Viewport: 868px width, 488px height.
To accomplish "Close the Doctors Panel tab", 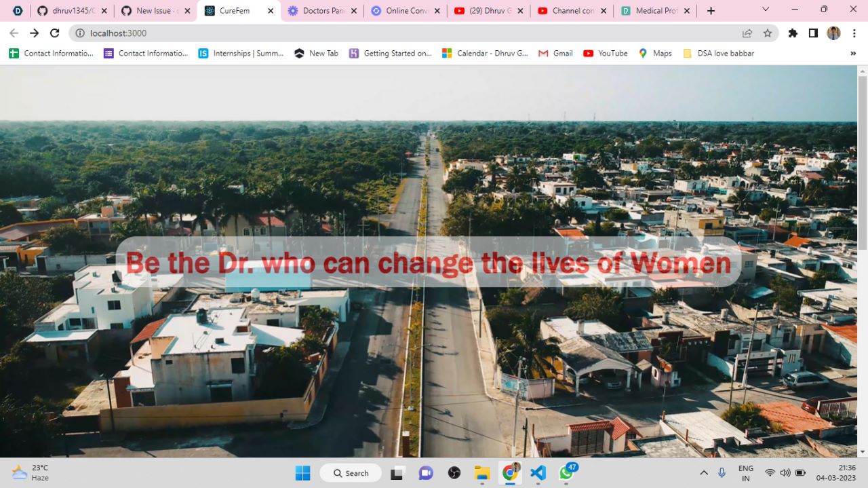I will click(355, 11).
